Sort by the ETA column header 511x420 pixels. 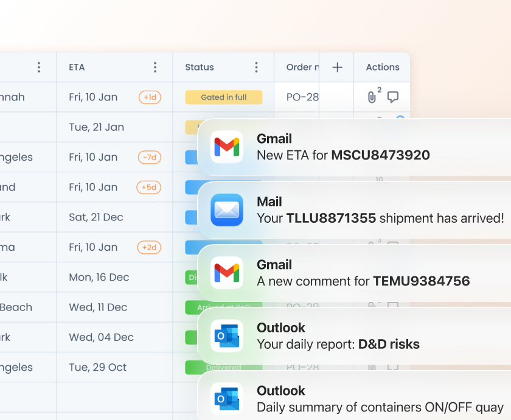[x=77, y=67]
